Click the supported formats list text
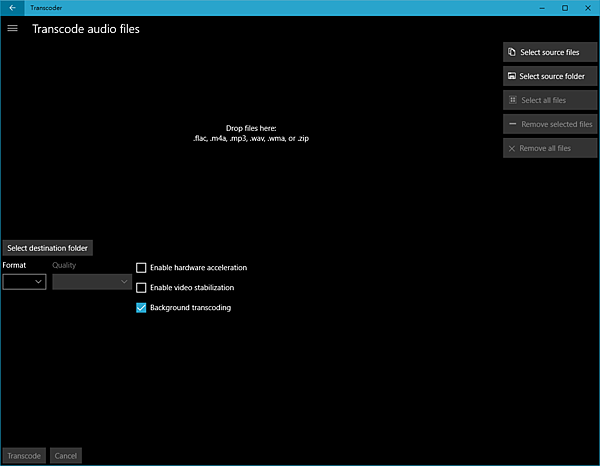Screen dimensions: 600x466 (x=251, y=138)
